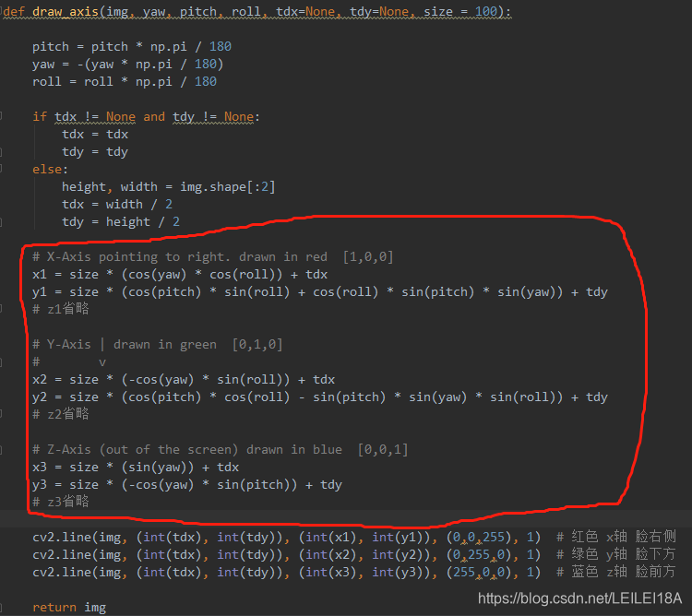
Task: Click the line starting with 'y2 = size *'
Action: [x=320, y=397]
